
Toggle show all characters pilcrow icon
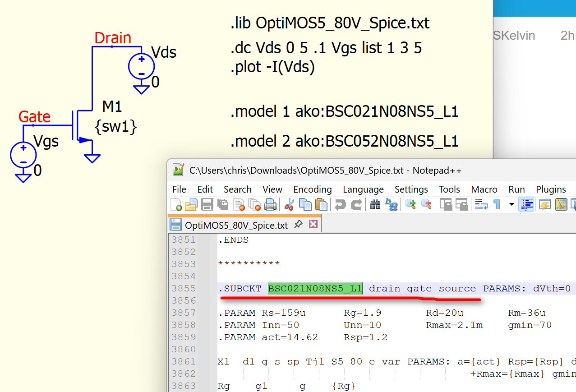tap(497, 205)
